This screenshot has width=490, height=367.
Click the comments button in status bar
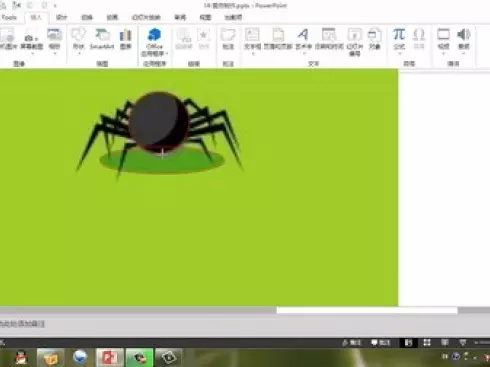point(381,342)
